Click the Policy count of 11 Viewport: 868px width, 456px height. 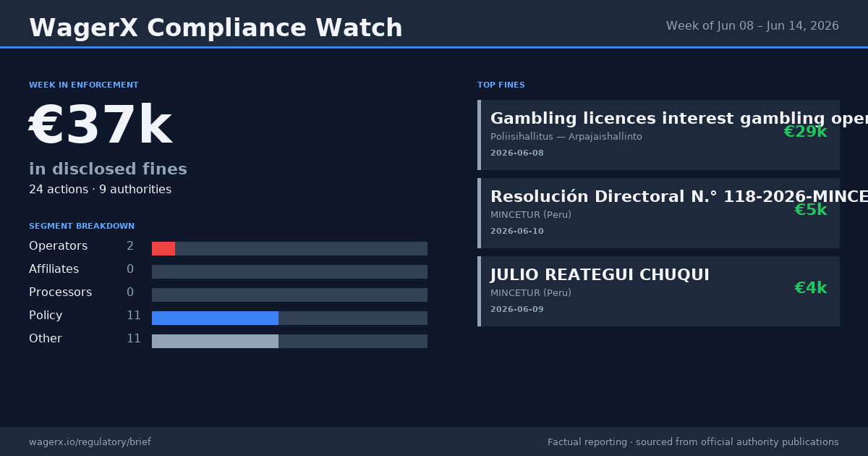[134, 316]
